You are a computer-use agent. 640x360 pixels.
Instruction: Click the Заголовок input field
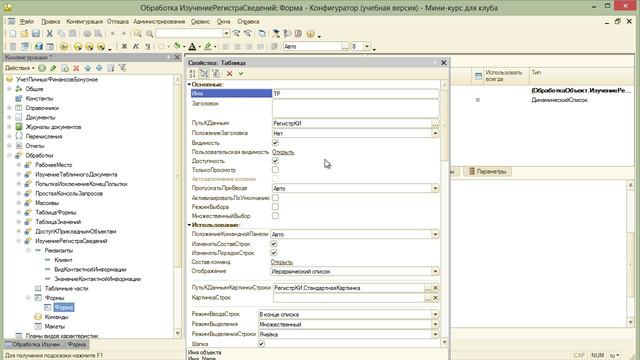(356, 108)
